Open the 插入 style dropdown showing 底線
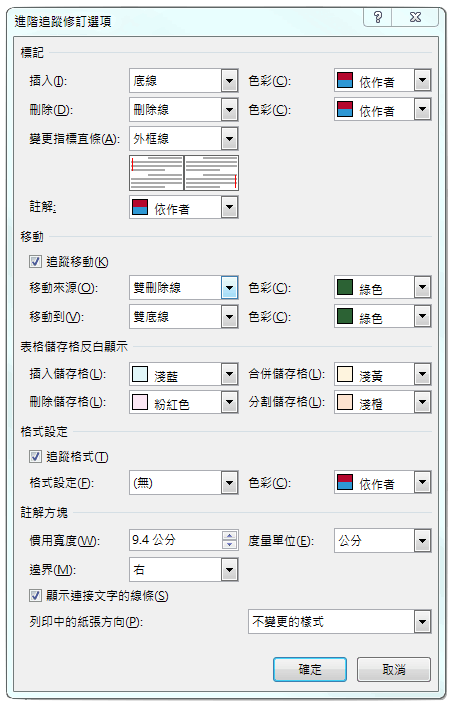 (x=184, y=80)
